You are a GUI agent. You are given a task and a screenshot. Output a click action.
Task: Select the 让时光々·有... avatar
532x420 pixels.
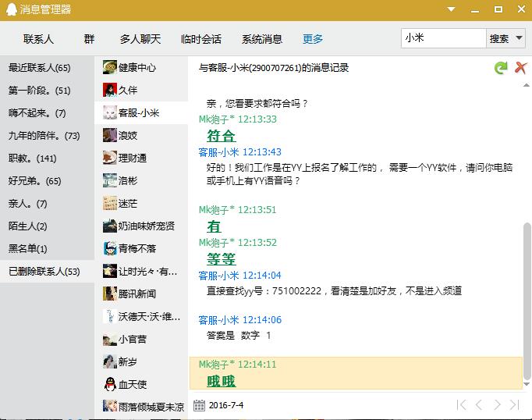point(109,271)
